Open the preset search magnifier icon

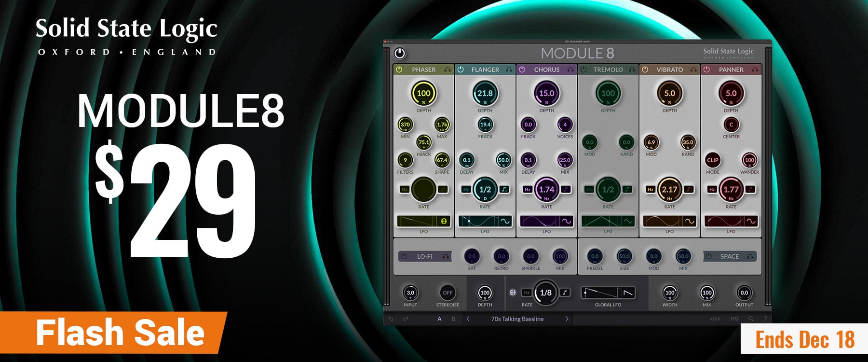(751, 319)
